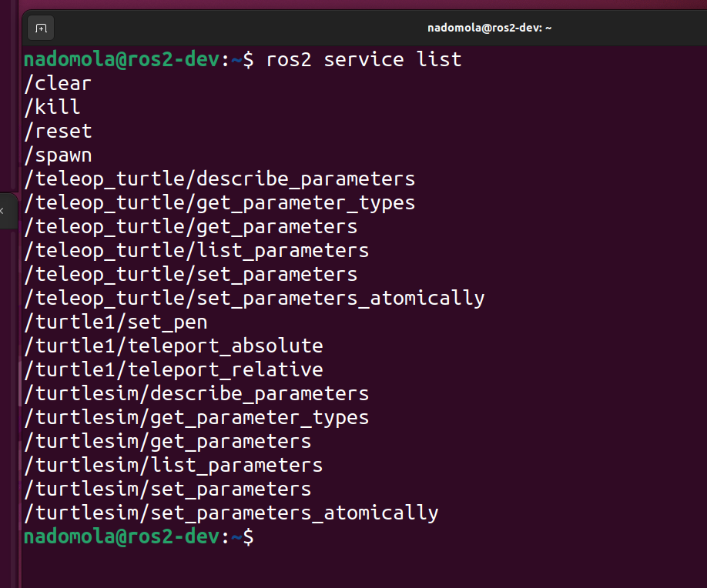The image size is (707, 588).
Task: Open a new terminal tab
Action: (x=41, y=28)
